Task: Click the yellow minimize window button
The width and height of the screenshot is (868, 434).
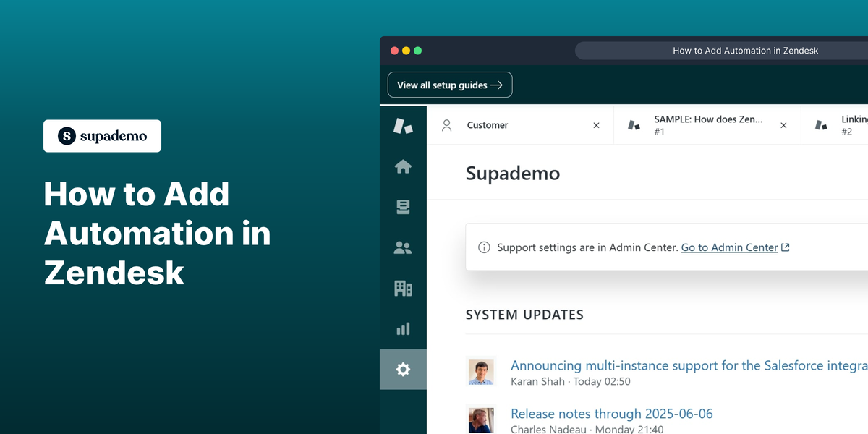Action: click(406, 51)
